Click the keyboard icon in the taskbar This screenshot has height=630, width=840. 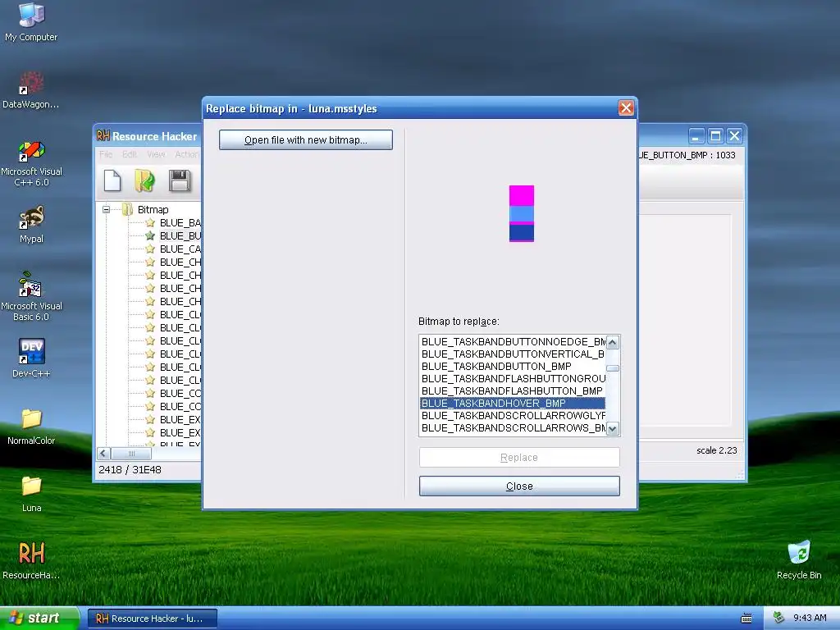point(746,619)
